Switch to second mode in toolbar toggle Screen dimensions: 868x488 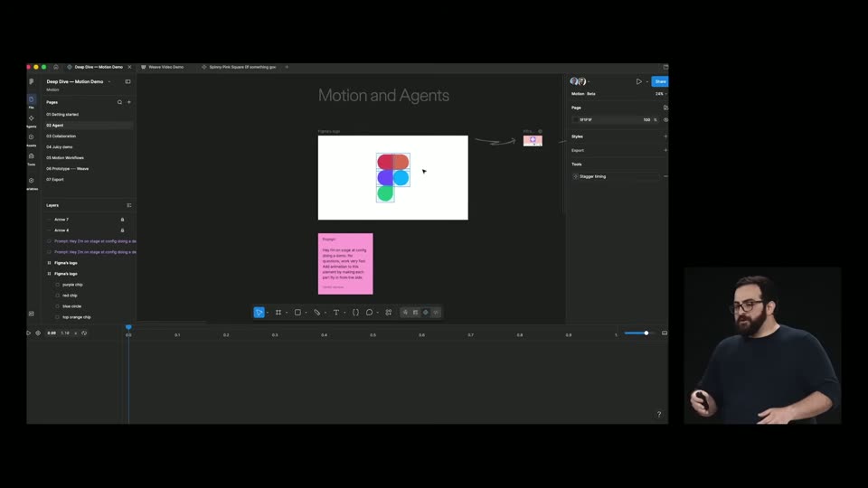416,313
